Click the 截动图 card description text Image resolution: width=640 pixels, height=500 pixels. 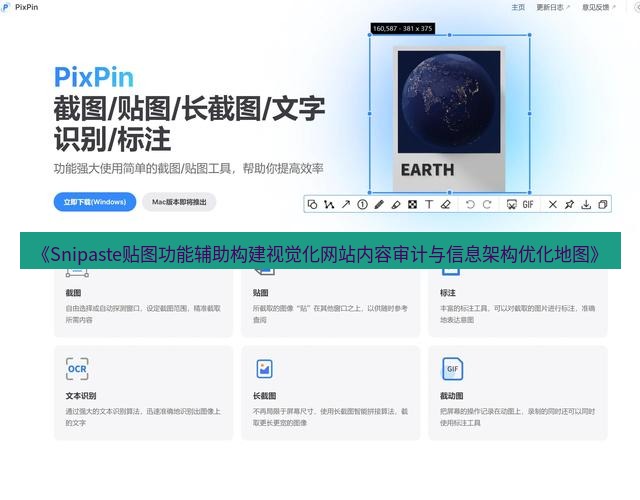click(x=518, y=417)
